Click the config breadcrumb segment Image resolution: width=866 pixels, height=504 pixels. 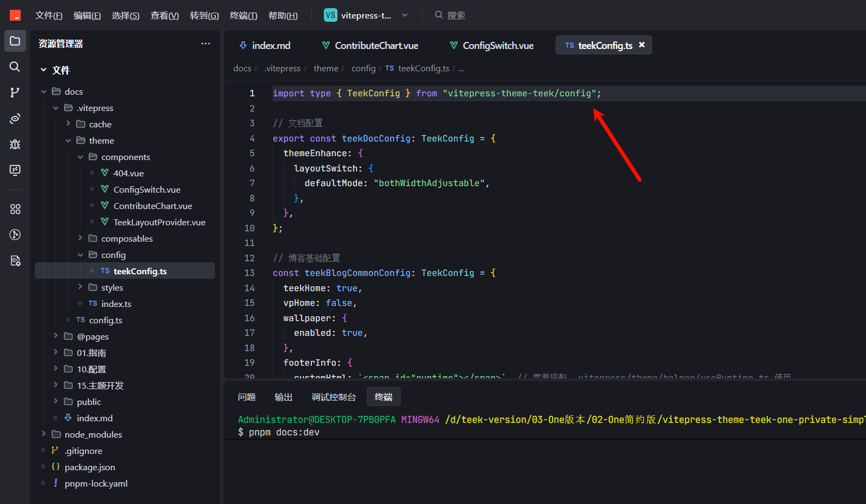364,68
